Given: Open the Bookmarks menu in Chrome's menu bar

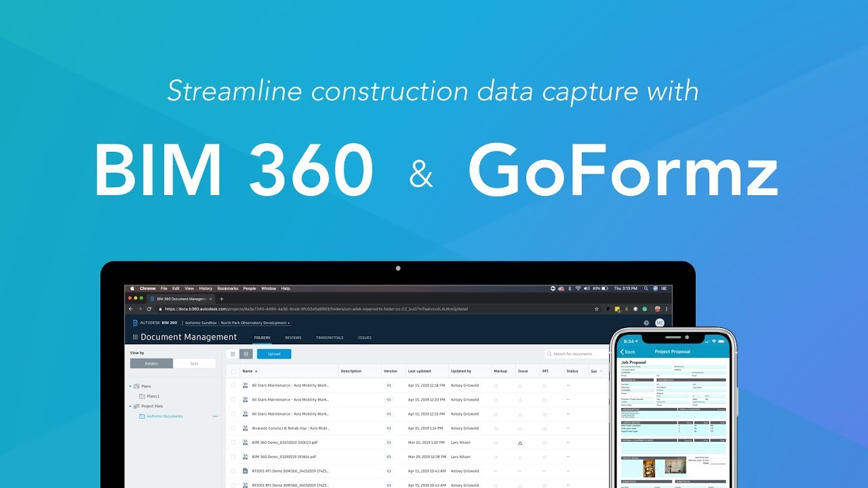Looking at the screenshot, I should tap(228, 289).
